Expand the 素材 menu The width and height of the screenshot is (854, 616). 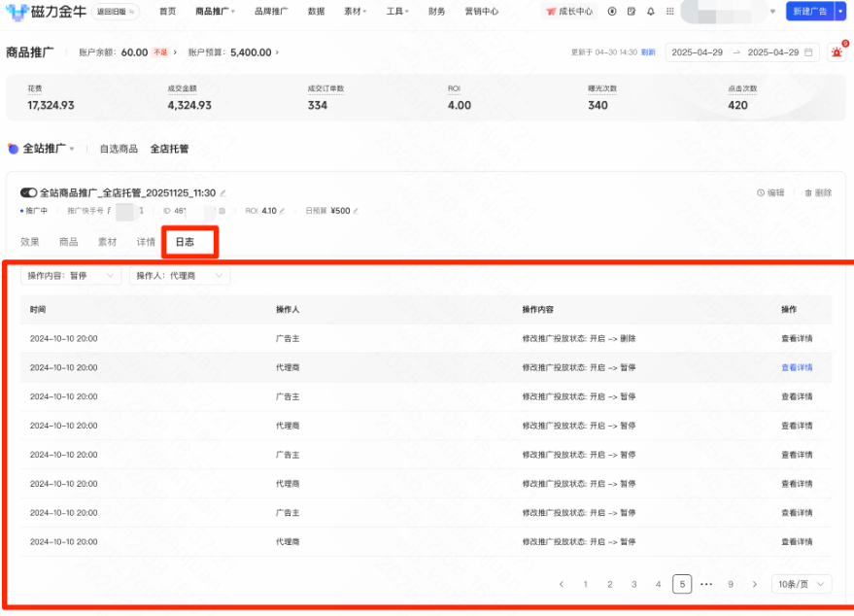click(x=356, y=12)
